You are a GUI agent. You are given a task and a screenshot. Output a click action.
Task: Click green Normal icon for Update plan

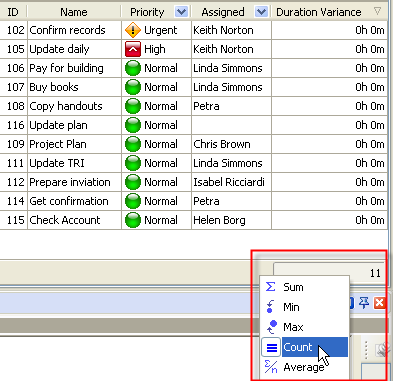click(x=133, y=125)
